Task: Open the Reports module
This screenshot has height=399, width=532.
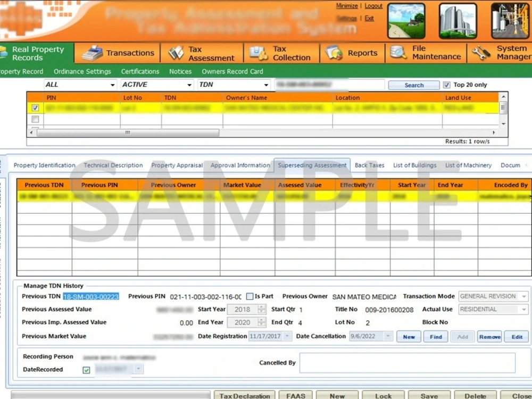Action: [352, 53]
